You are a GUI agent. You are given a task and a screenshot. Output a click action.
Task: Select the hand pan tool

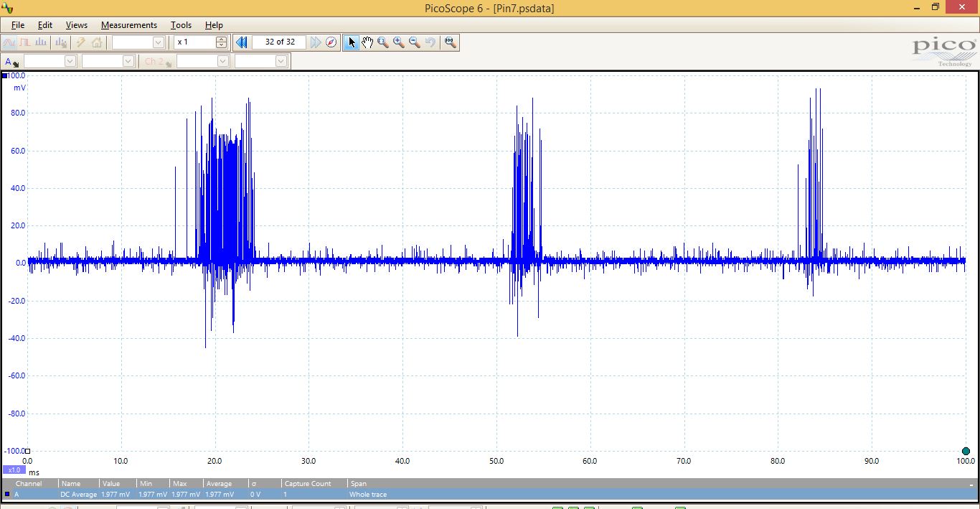tap(367, 42)
